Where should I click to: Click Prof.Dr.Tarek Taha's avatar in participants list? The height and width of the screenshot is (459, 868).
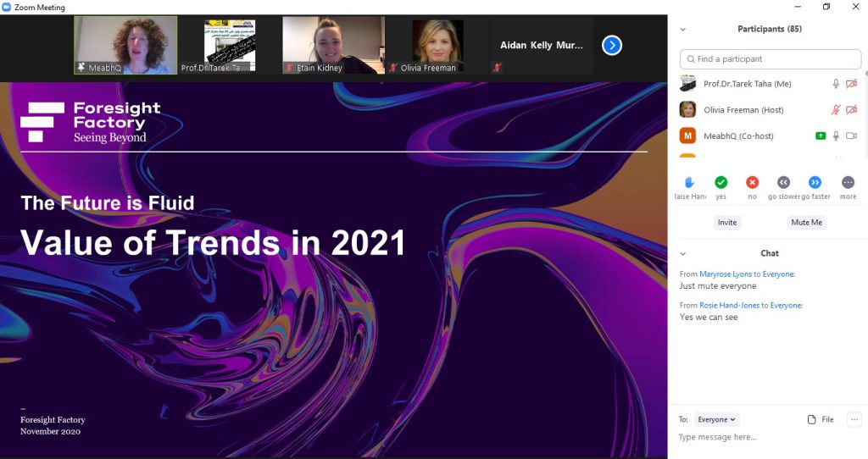click(687, 84)
